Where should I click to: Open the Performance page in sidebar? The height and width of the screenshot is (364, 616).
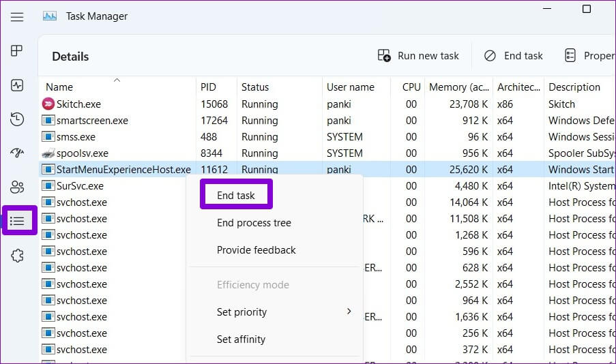click(x=17, y=85)
